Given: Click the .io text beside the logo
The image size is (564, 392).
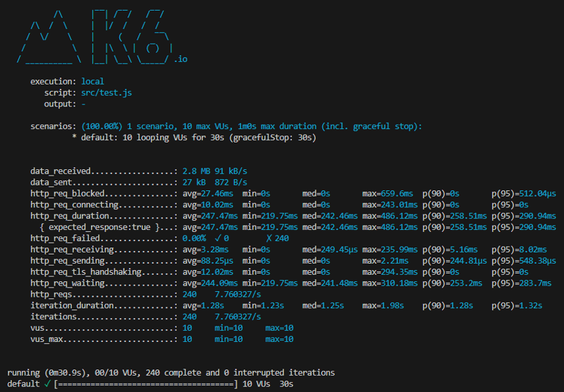Looking at the screenshot, I should 181,59.
